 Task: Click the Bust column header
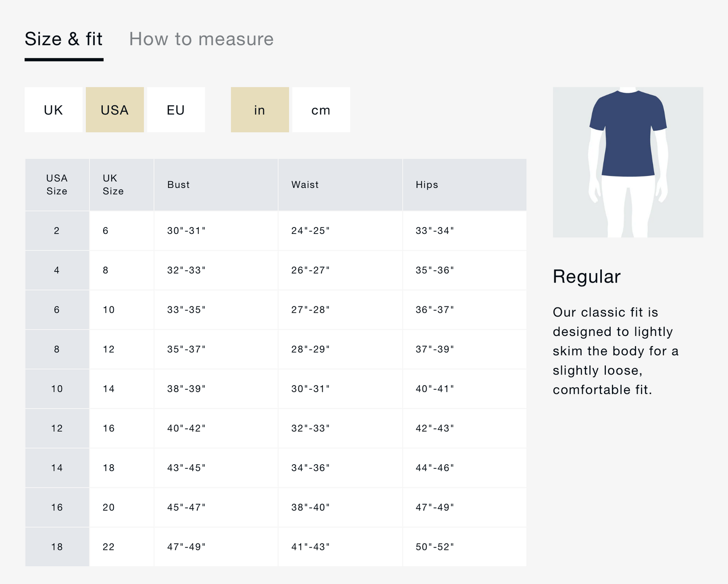178,185
